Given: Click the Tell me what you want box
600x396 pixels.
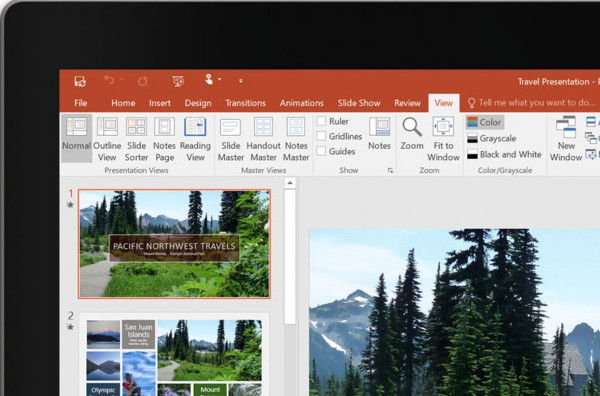Looking at the screenshot, I should (x=531, y=103).
